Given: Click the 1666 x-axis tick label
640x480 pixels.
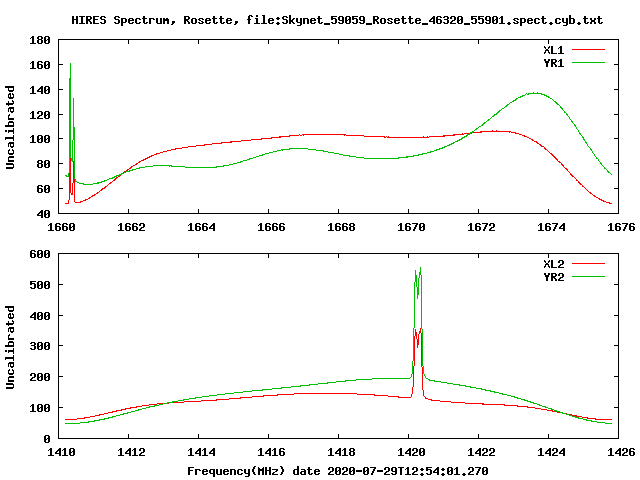Looking at the screenshot, I should point(271,227).
